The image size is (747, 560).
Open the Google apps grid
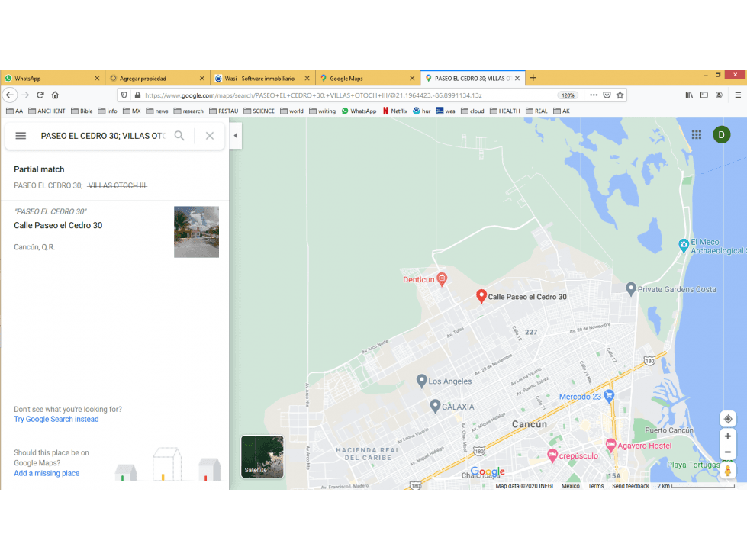point(697,135)
